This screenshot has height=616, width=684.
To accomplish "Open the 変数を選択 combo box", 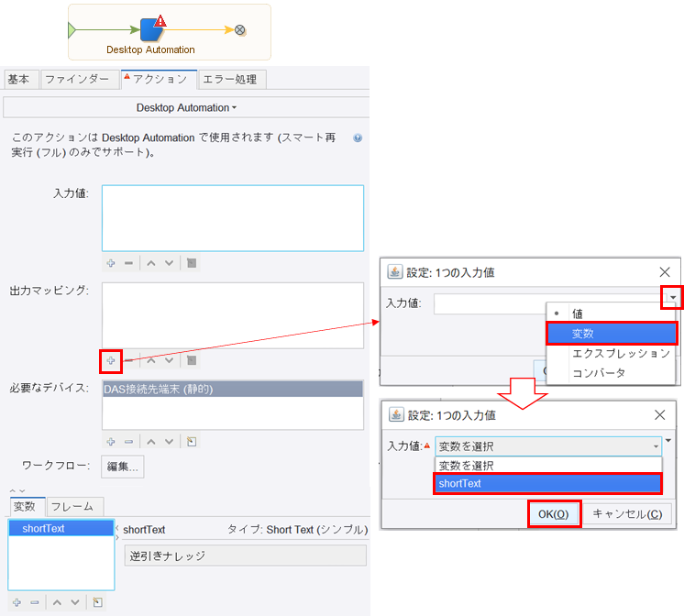I will point(548,446).
